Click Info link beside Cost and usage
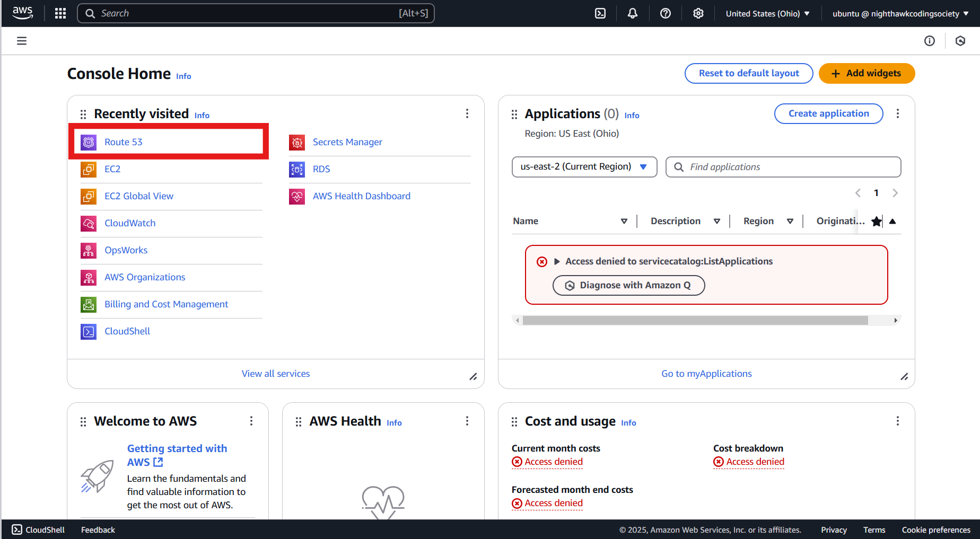The image size is (980, 539). 628,423
